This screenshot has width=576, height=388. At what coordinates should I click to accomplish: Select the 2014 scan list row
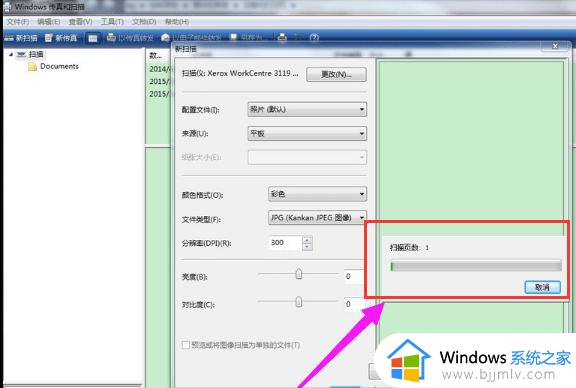159,69
